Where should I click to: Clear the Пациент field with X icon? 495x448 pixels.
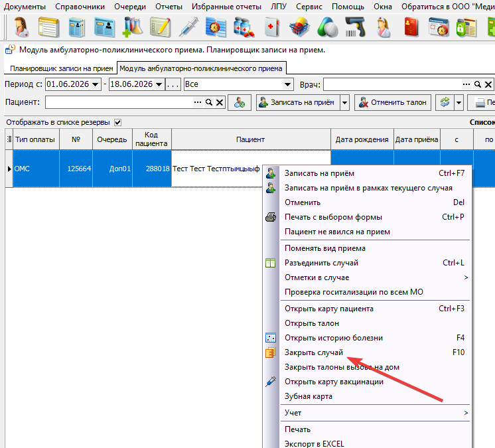(x=220, y=102)
